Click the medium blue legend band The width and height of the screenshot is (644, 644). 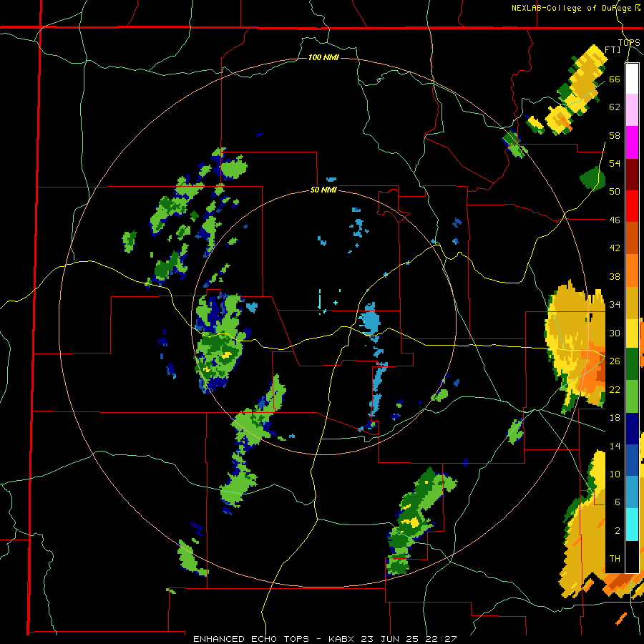(632, 460)
